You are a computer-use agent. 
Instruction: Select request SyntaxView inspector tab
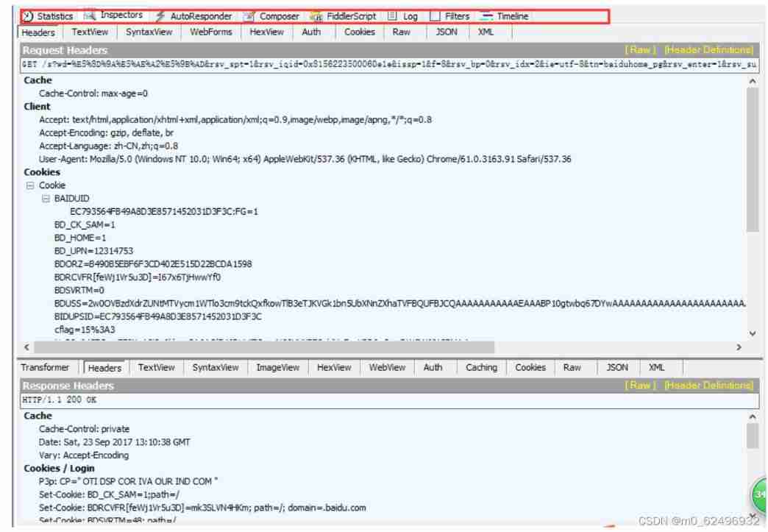[149, 32]
